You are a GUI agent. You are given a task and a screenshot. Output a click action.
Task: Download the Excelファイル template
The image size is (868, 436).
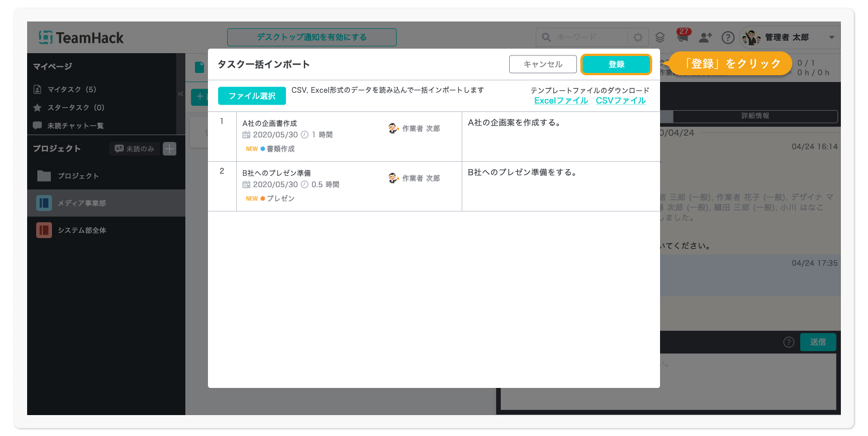pos(561,101)
